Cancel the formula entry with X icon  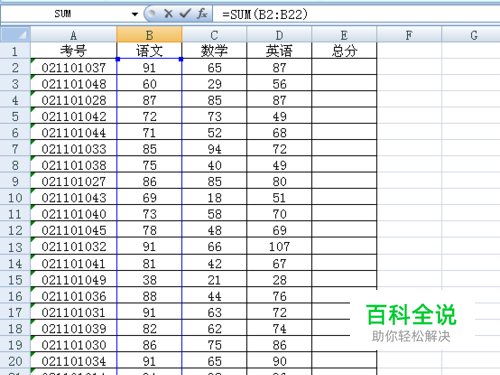168,14
